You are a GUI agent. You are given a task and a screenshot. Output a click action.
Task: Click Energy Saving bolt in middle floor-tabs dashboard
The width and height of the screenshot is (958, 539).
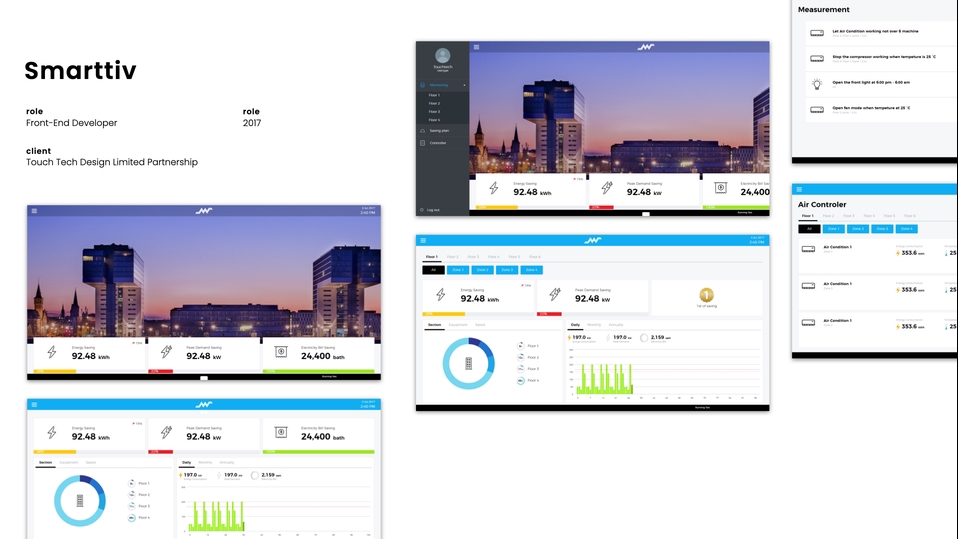click(441, 295)
